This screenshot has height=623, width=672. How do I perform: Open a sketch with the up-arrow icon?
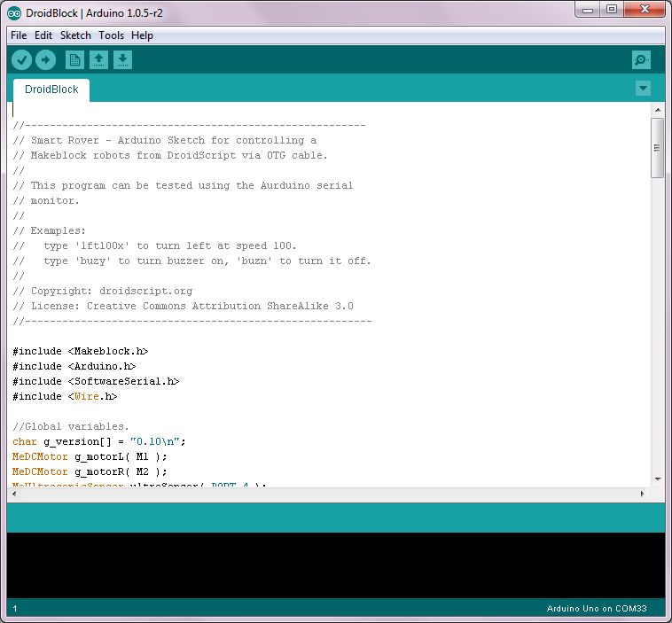[98, 60]
